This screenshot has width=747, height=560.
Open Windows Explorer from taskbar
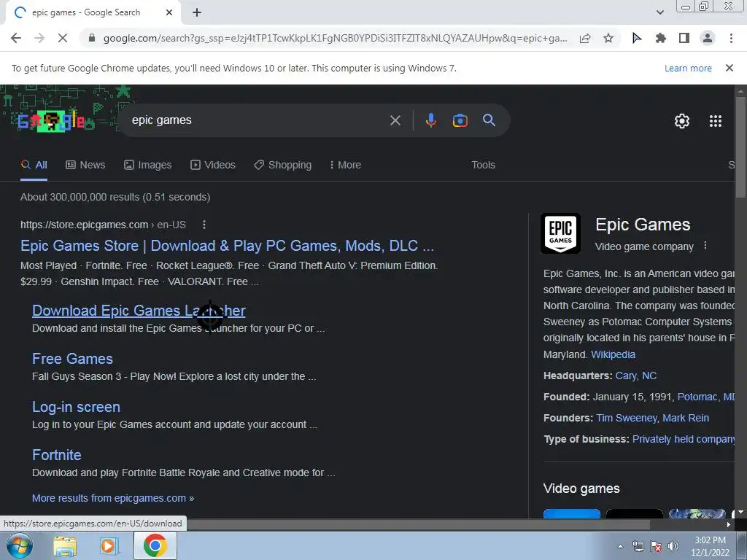(x=65, y=545)
